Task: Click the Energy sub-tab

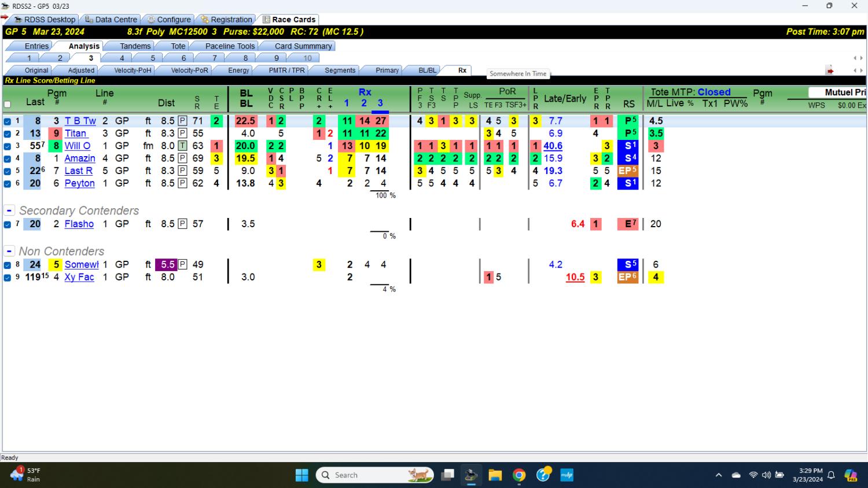Action: tap(238, 71)
